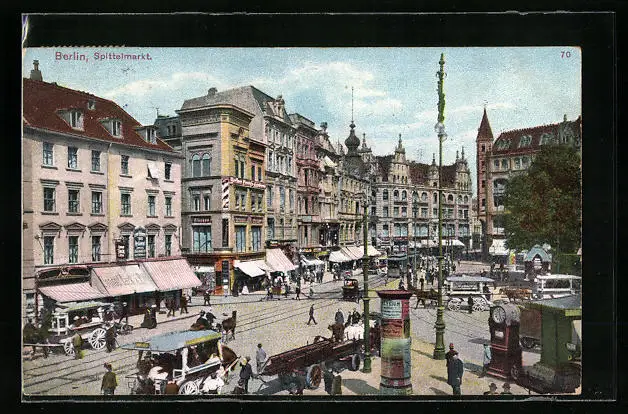Image resolution: width=628 pixels, height=414 pixels.
Task: Click the man standing beside the lamp post
Action: pyautogui.click(x=454, y=371)
